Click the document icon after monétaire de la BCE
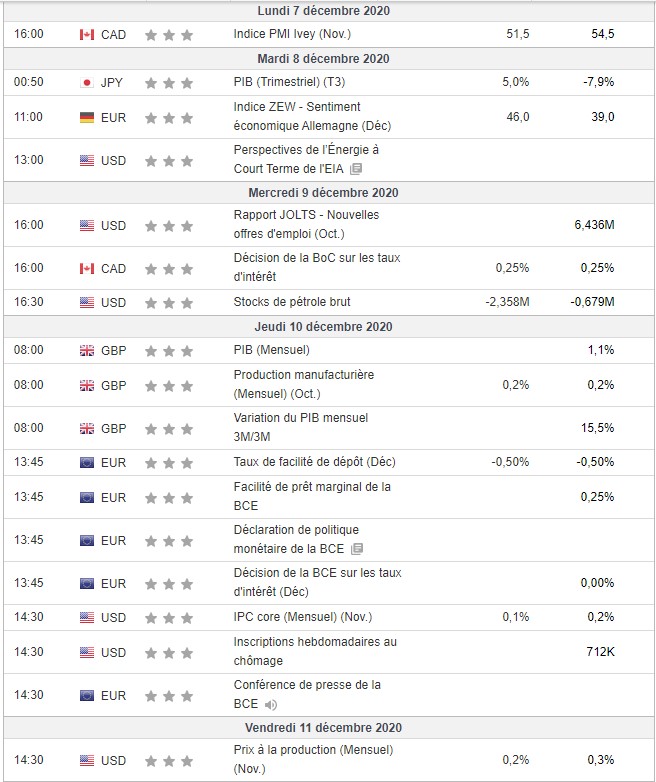This screenshot has width=656, height=782. click(x=357, y=549)
